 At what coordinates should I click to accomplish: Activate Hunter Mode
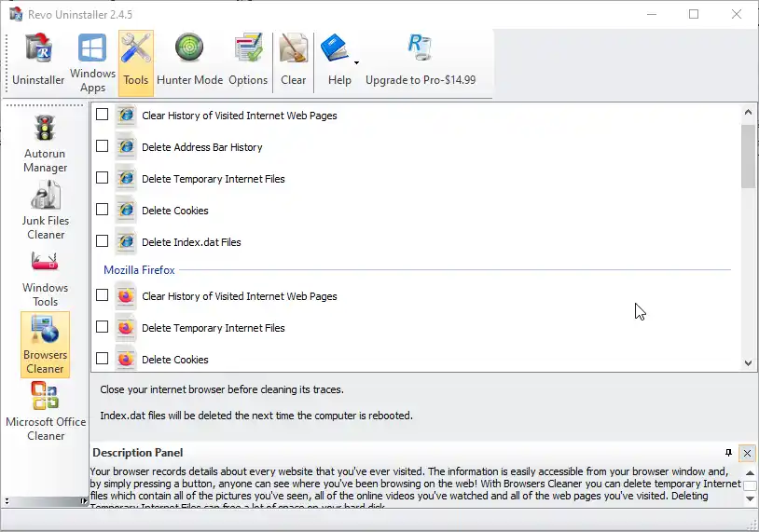(190, 61)
